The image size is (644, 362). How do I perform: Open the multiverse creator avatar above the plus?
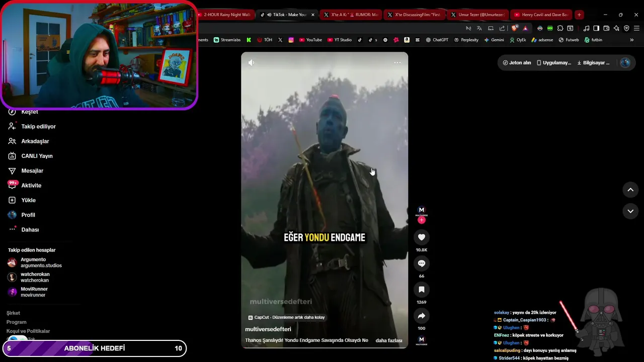point(422,210)
